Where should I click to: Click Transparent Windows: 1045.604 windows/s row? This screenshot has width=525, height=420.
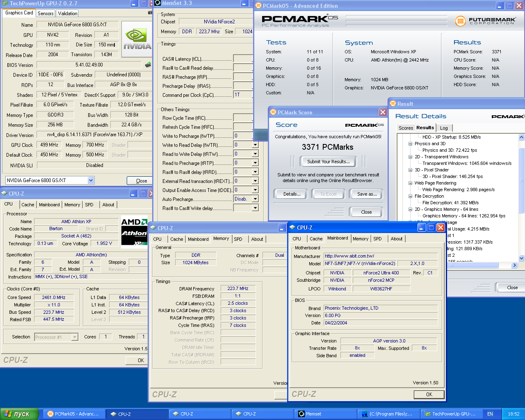point(467,163)
